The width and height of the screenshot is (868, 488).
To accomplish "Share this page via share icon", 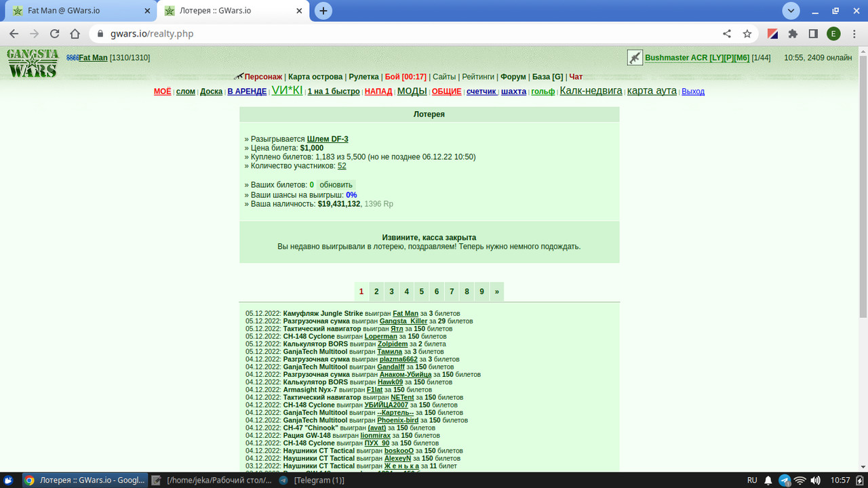I will (x=727, y=34).
